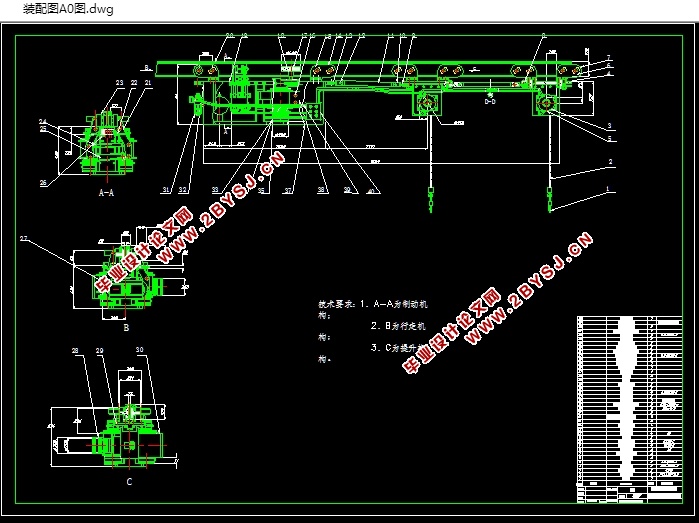Select part callout number 27
Viewport: 699px width, 523px height.
pyautogui.click(x=25, y=239)
